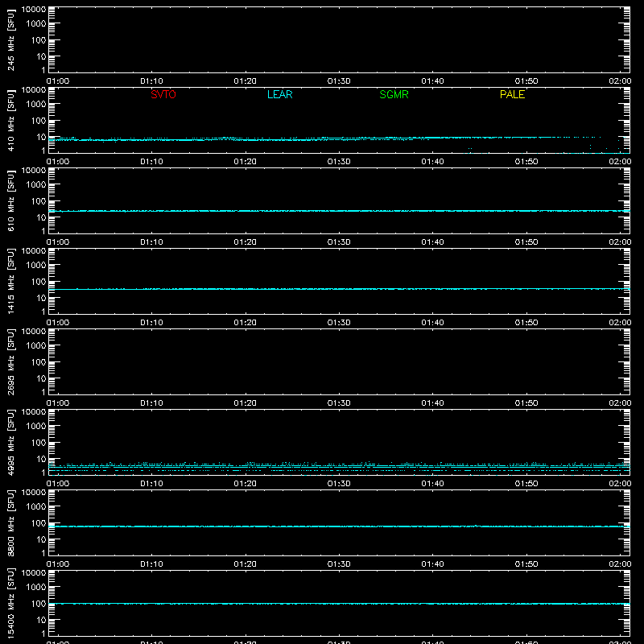Viewport: 644px width, 644px height.
Task: Click 01:40 time label below 8800 MHz panel
Action: click(x=432, y=564)
